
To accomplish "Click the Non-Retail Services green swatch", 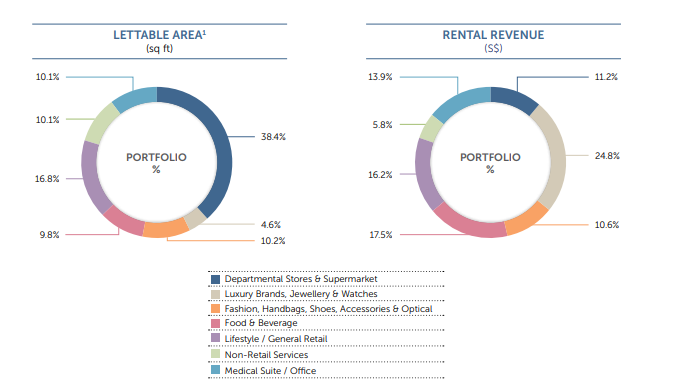I will tap(215, 354).
